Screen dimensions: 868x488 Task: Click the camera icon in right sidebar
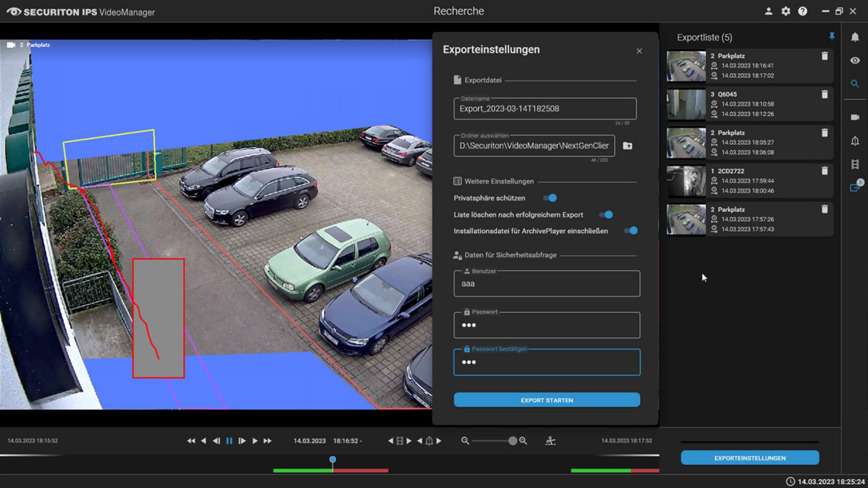coord(854,117)
